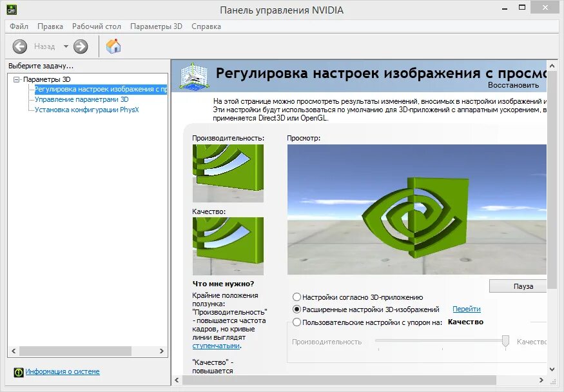Image resolution: width=564 pixels, height=392 pixels.
Task: Click main panel horizontal scroll right arrow
Action: [x=541, y=380]
